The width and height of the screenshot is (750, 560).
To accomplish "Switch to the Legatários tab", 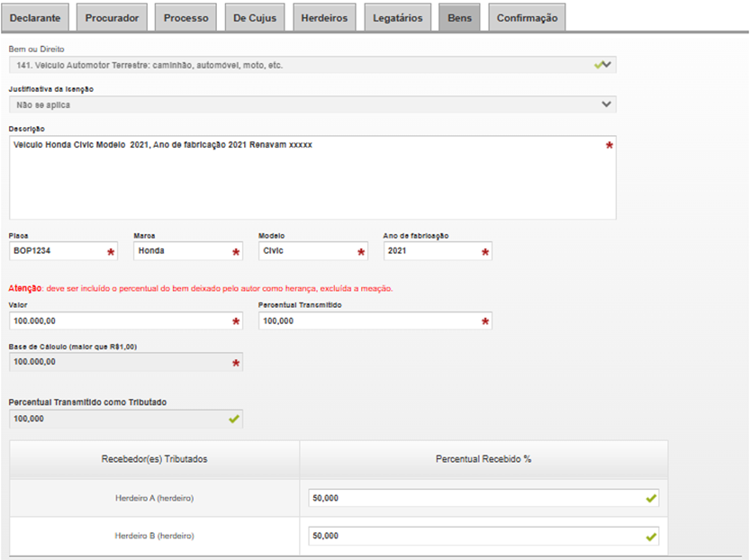I will click(x=397, y=18).
